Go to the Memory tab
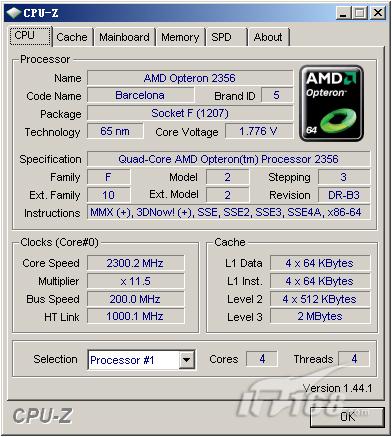The image size is (392, 437). pyautogui.click(x=180, y=37)
